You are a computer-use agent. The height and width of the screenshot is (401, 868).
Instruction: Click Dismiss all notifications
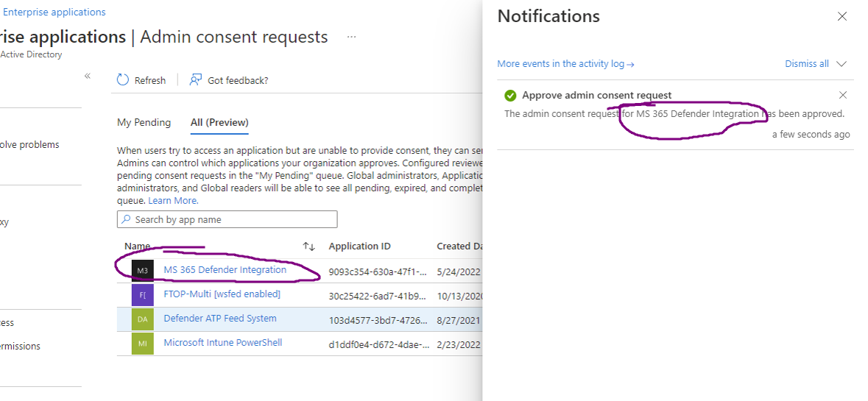click(807, 63)
